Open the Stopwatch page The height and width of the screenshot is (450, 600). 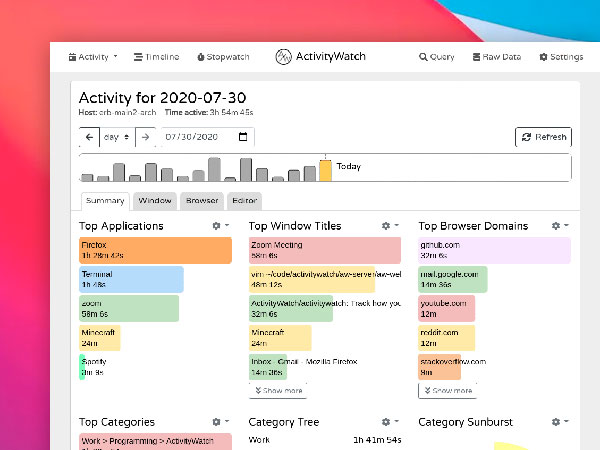(x=223, y=57)
